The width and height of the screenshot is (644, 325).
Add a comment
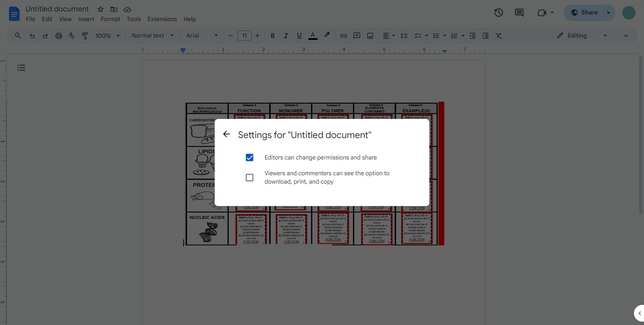click(357, 36)
